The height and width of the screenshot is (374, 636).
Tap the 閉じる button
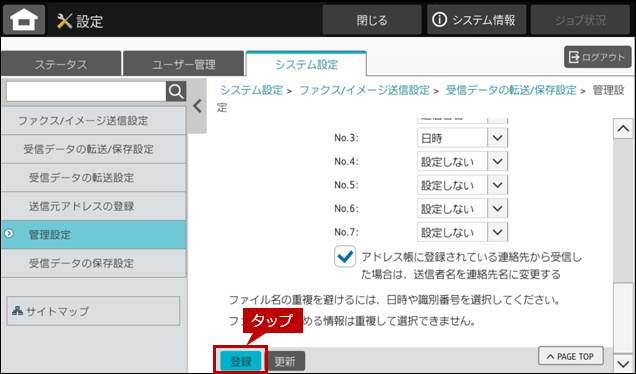coord(372,19)
